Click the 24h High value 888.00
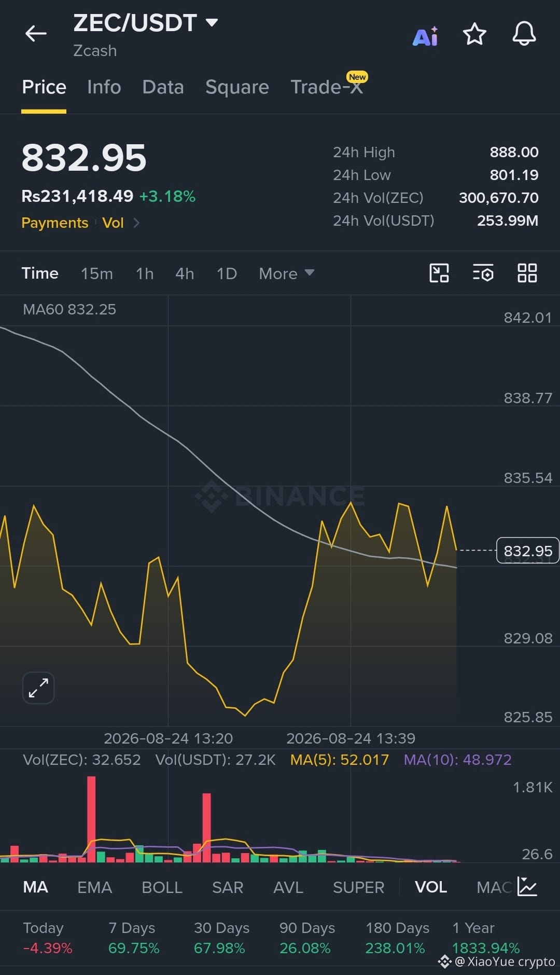Image resolution: width=560 pixels, height=975 pixels. pyautogui.click(x=514, y=152)
